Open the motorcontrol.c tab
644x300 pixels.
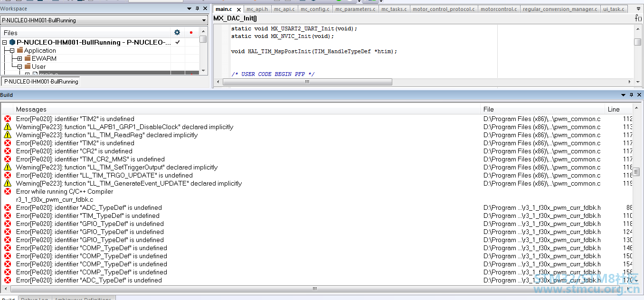[499, 9]
